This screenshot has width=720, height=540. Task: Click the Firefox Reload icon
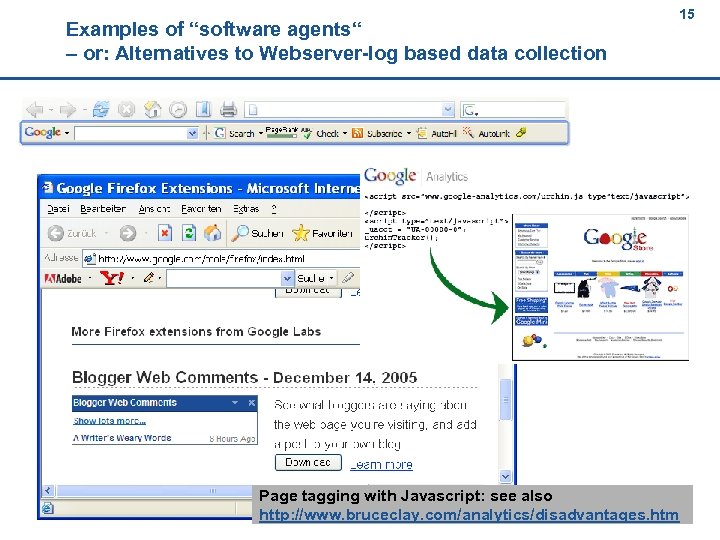101,109
